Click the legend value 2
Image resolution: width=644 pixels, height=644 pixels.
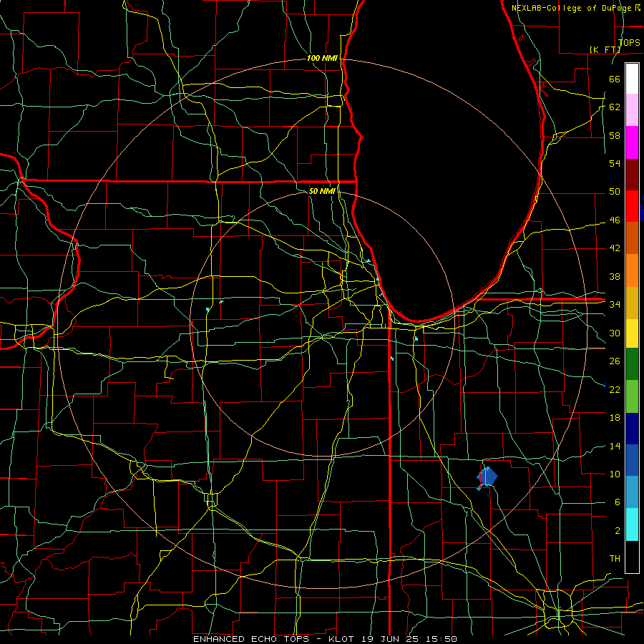point(617,531)
